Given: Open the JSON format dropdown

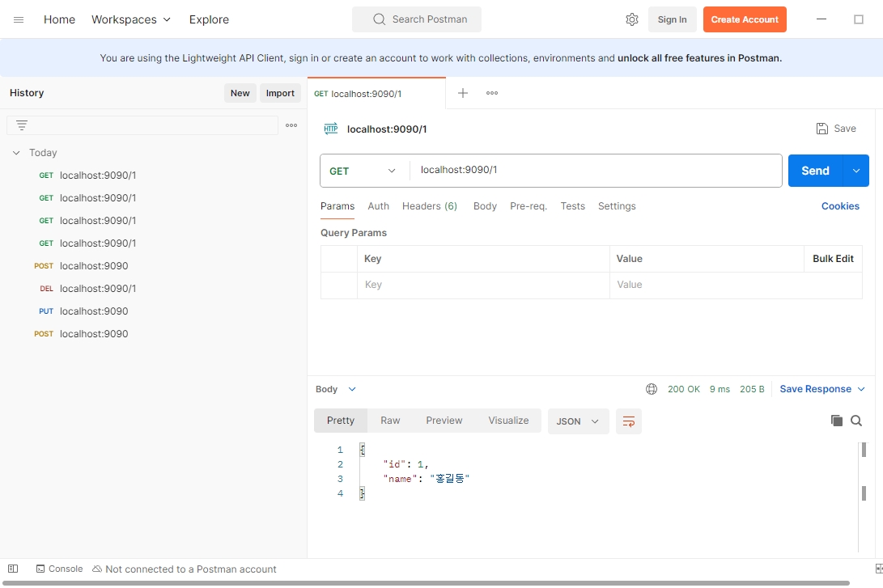Looking at the screenshot, I should (579, 421).
